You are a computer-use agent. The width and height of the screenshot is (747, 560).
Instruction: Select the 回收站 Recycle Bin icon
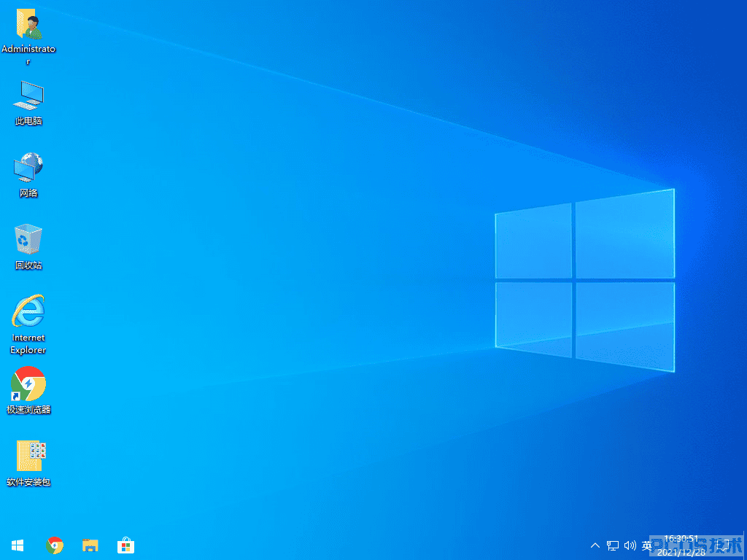click(x=28, y=246)
